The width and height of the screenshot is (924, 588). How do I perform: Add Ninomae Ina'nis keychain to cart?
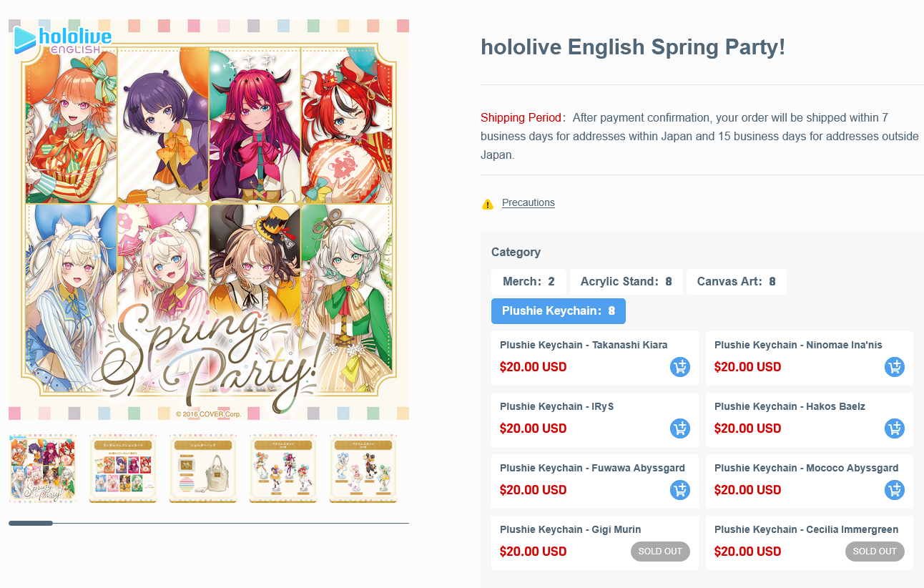pos(894,367)
